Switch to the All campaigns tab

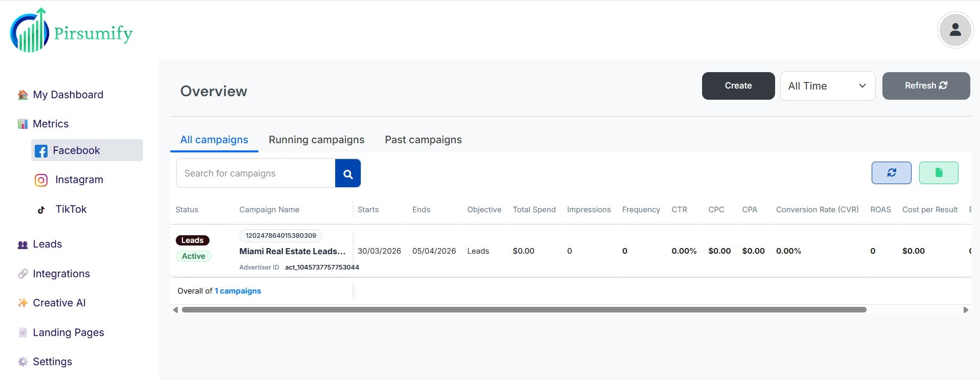click(x=214, y=140)
